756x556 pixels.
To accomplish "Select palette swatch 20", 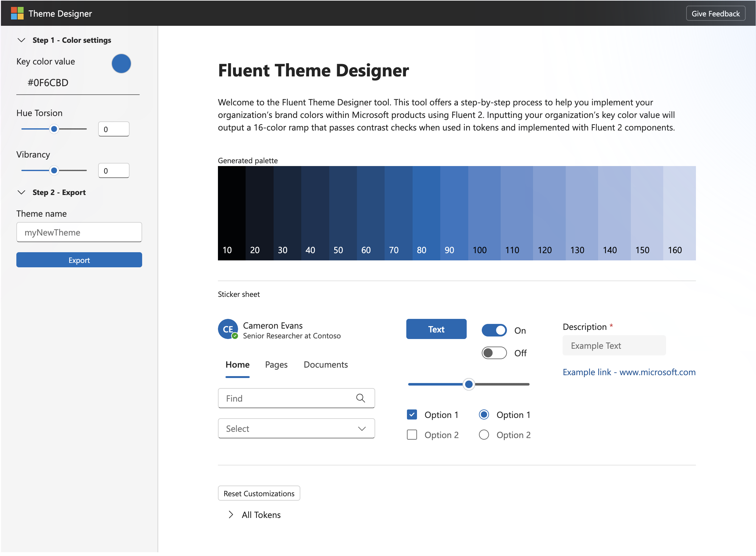I will click(259, 213).
